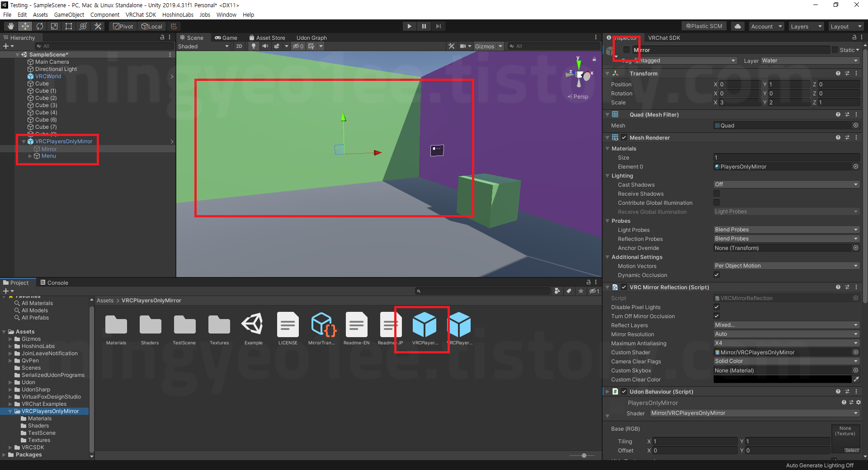
Task: Toggle 2D view mode
Action: tap(239, 46)
